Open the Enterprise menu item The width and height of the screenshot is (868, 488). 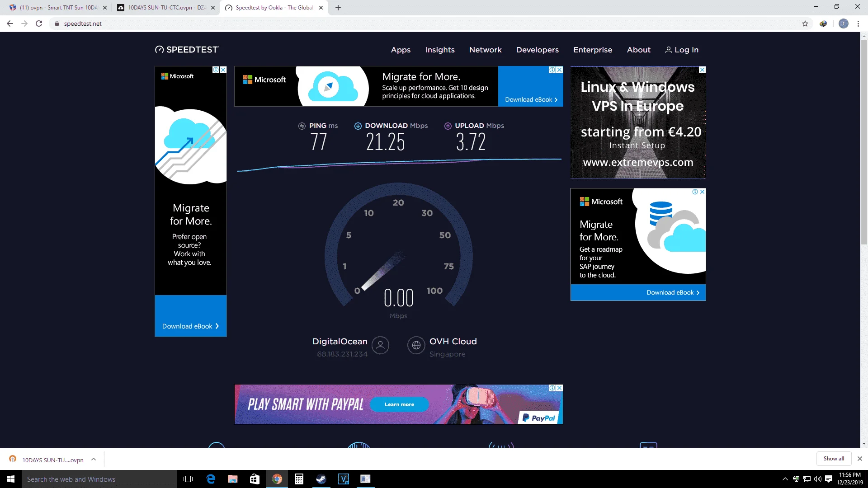[593, 50]
